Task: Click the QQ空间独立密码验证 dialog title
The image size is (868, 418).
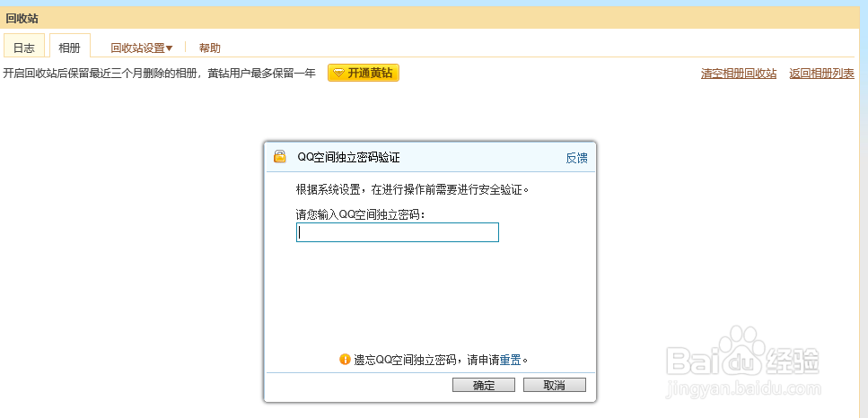Action: click(349, 158)
